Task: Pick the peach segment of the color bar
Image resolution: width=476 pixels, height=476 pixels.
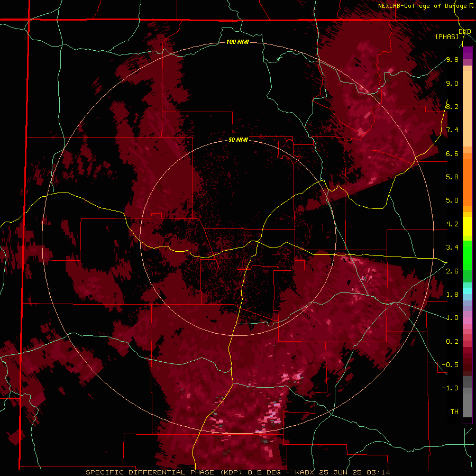Action: coord(467,108)
